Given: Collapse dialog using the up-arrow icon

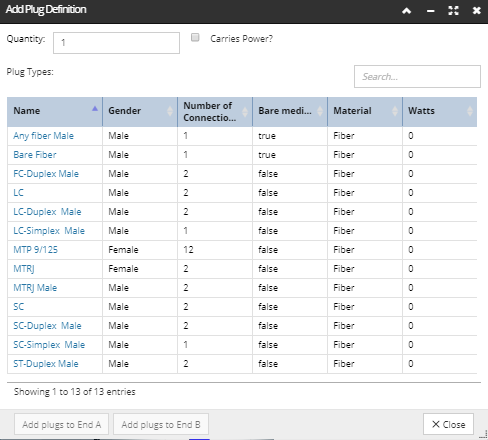Looking at the screenshot, I should pyautogui.click(x=406, y=11).
